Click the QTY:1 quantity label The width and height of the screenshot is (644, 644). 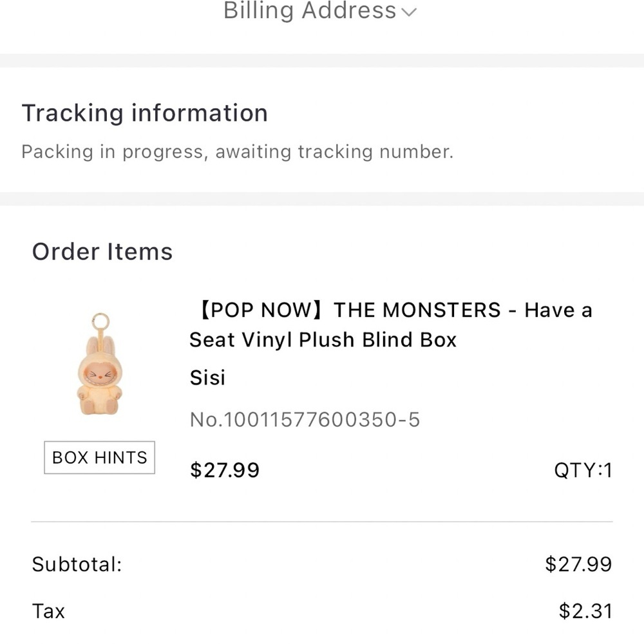(x=583, y=470)
